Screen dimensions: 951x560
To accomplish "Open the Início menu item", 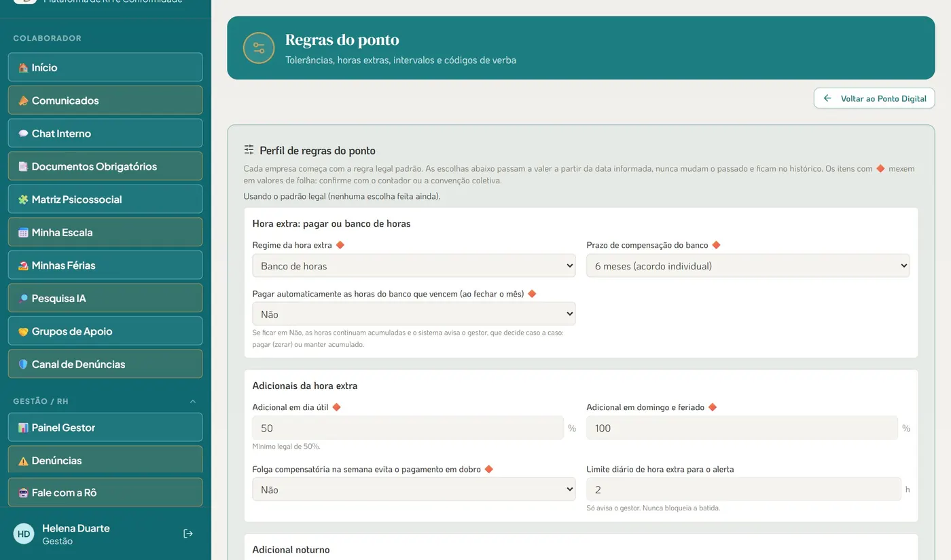I will pos(105,67).
